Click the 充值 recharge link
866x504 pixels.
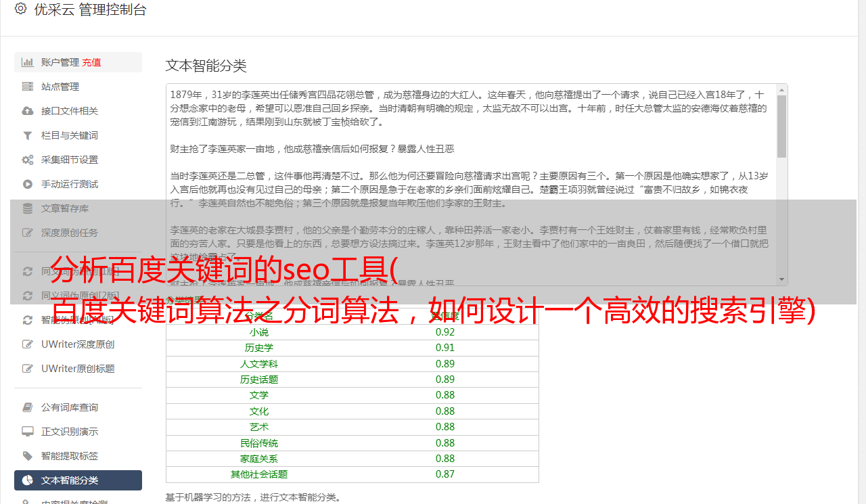[91, 62]
